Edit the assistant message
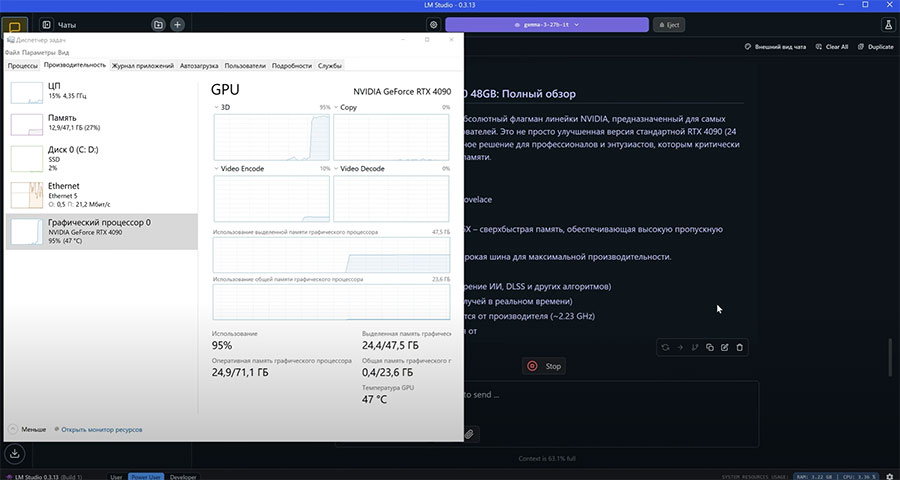 pyautogui.click(x=724, y=347)
